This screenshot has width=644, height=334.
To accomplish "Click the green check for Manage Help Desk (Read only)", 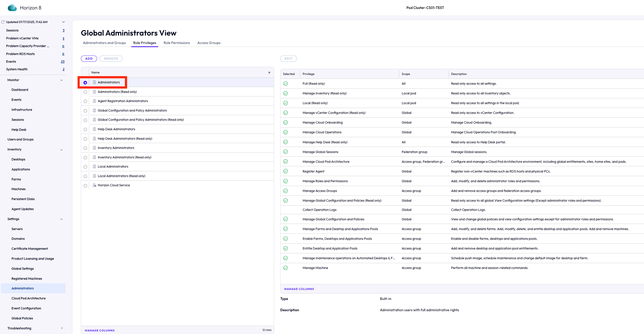I will 285,142.
